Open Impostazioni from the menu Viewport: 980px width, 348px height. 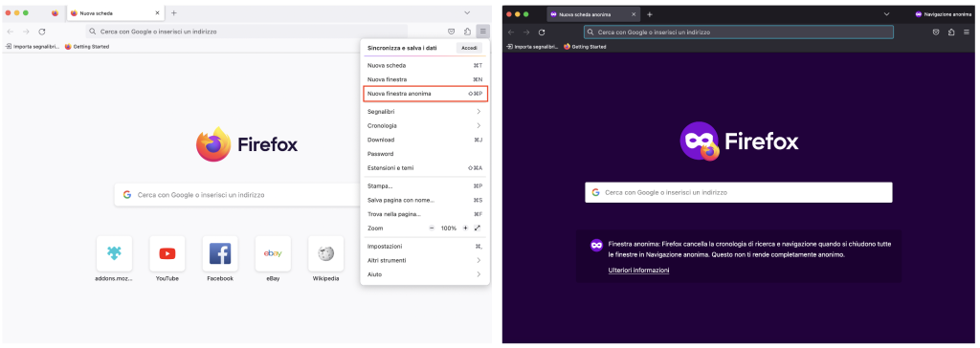[x=425, y=246]
